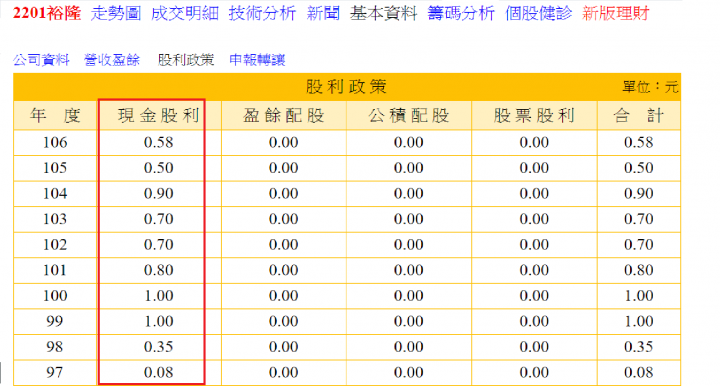Switch to 公司資料 sub-tab

click(x=41, y=60)
